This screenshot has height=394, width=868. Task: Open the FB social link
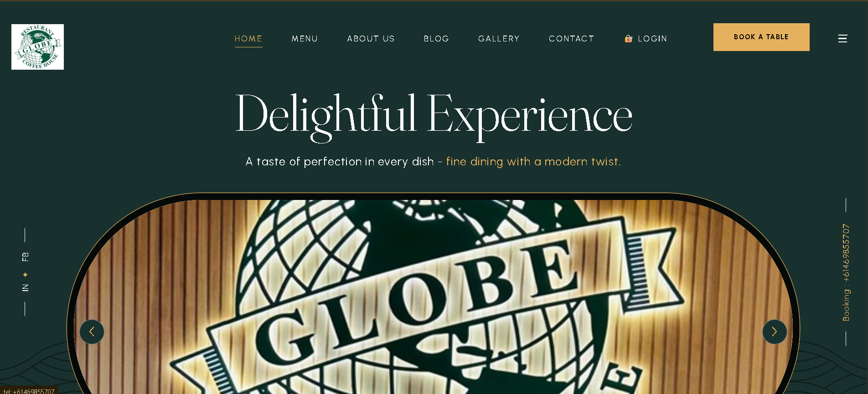click(25, 257)
